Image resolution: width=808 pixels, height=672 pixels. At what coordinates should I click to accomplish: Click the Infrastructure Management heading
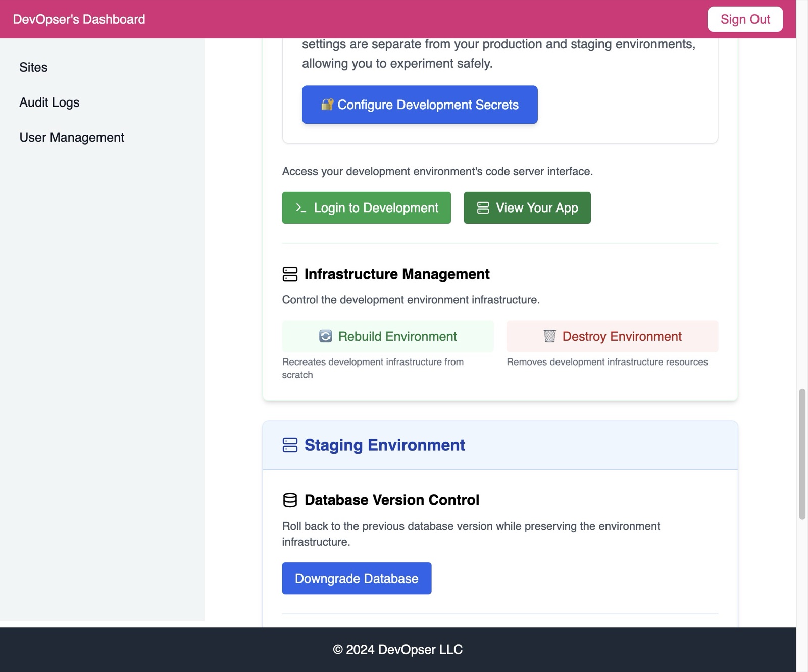(x=397, y=274)
